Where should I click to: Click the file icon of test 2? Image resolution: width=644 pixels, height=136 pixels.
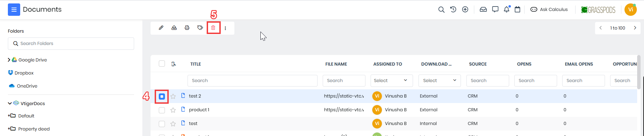point(183,95)
